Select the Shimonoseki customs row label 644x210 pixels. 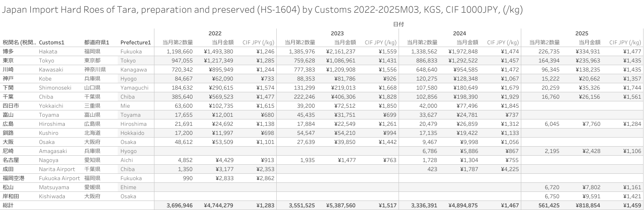click(55, 88)
